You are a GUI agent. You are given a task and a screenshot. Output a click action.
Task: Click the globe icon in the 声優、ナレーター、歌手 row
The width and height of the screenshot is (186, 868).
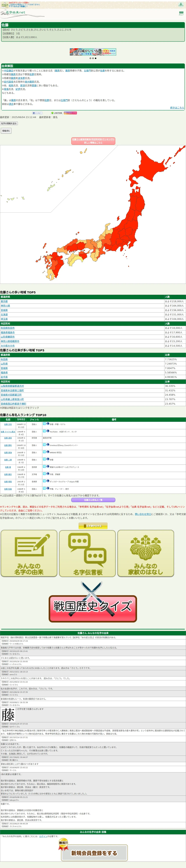point(48,488)
